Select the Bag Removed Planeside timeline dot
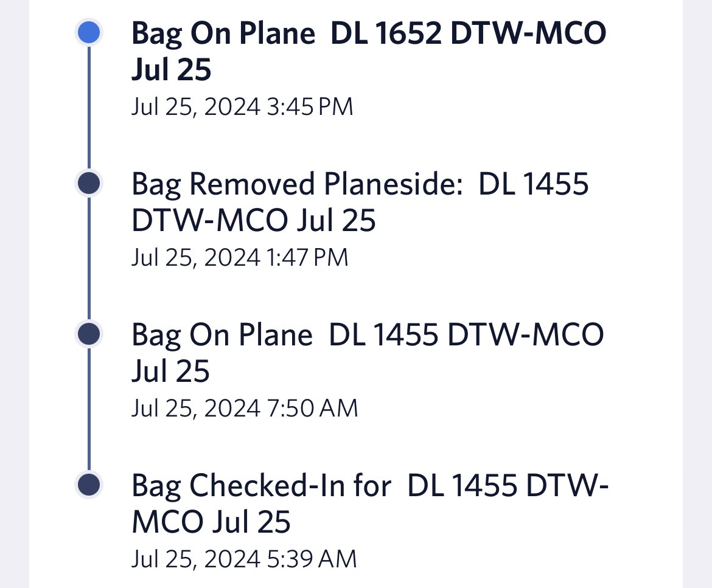 (x=89, y=183)
